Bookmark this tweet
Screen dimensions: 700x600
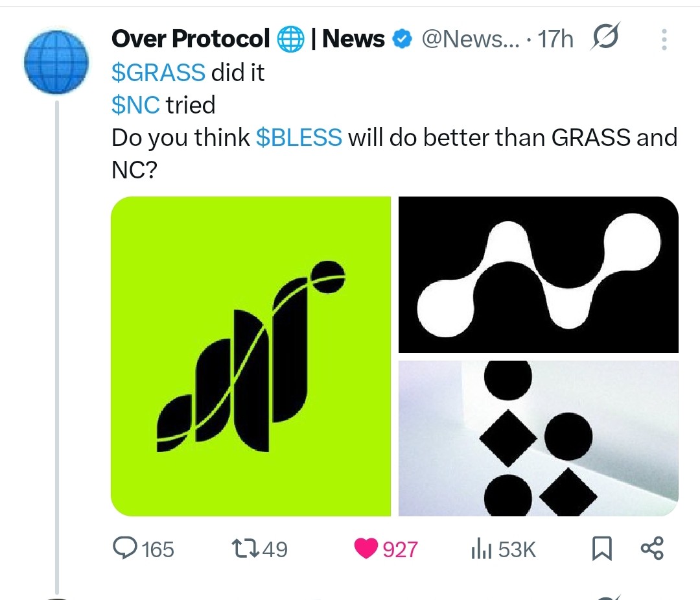(x=601, y=550)
